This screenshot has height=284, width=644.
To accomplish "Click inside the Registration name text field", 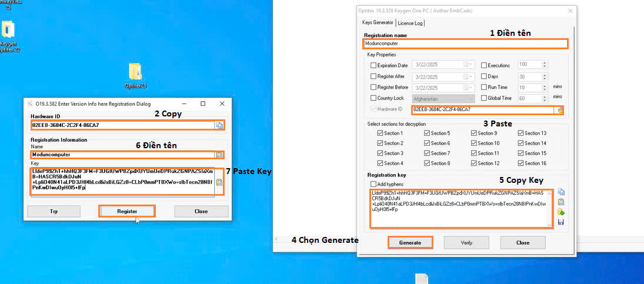I will 465,44.
